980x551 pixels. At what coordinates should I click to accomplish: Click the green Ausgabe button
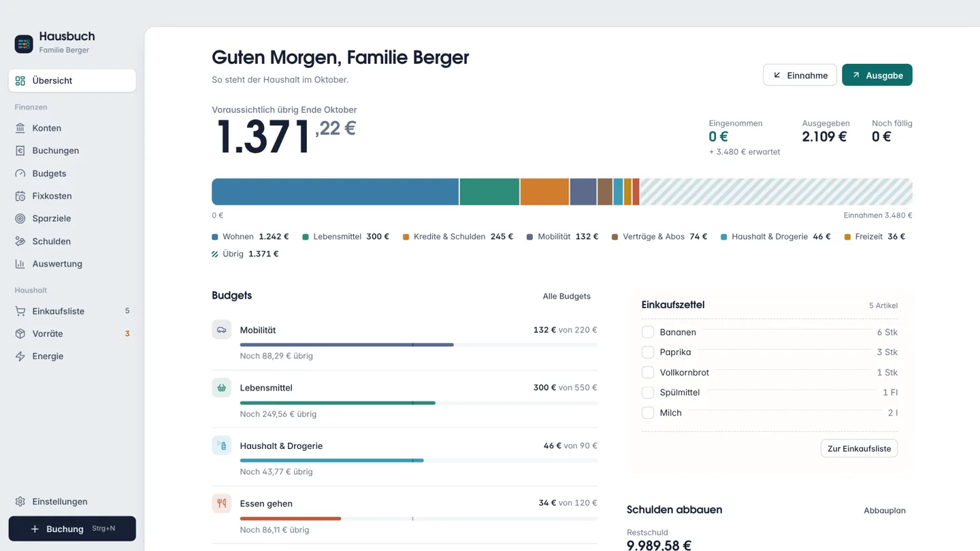[877, 75]
